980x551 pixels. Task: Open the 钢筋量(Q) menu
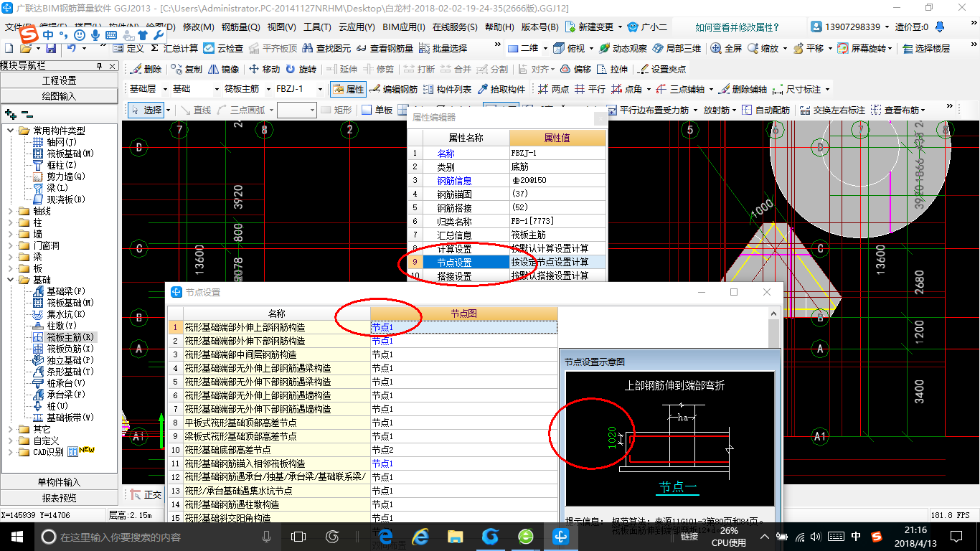[241, 27]
